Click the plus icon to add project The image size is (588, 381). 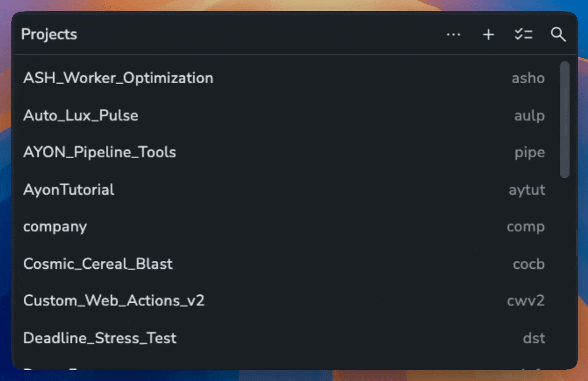coord(488,35)
